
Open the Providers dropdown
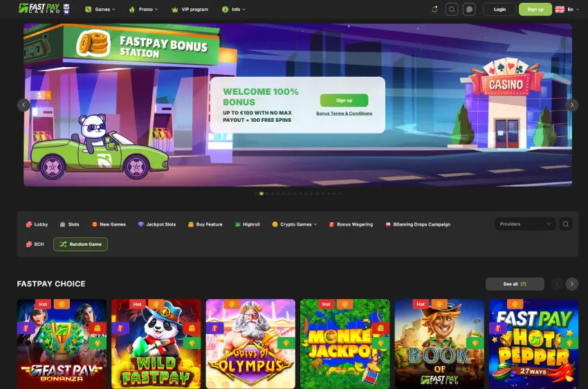525,224
